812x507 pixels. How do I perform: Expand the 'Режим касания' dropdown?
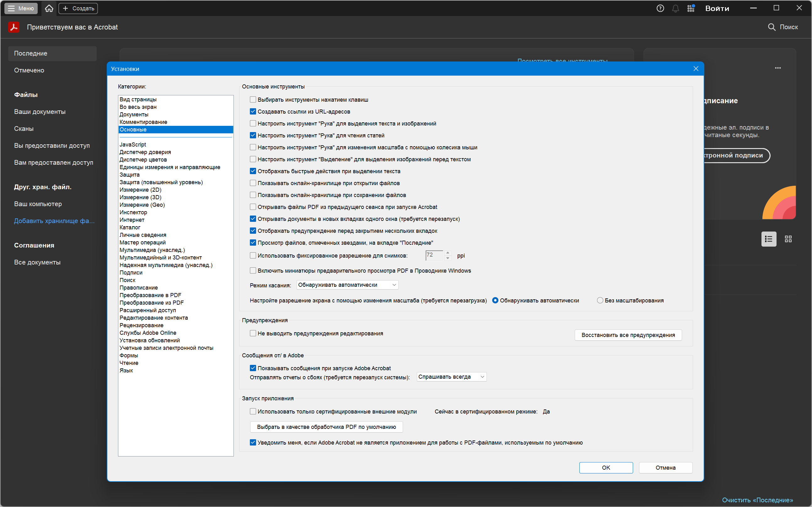347,285
